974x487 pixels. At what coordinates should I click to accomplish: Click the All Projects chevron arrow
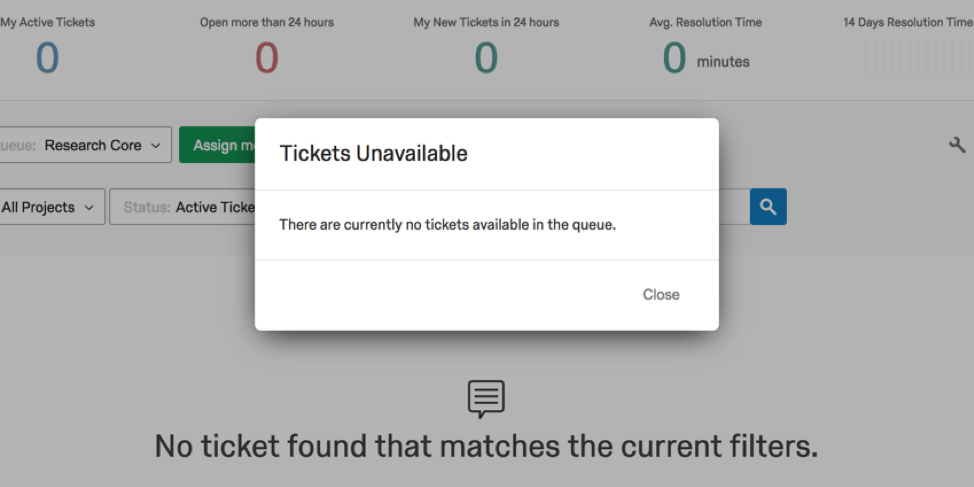coord(89,208)
